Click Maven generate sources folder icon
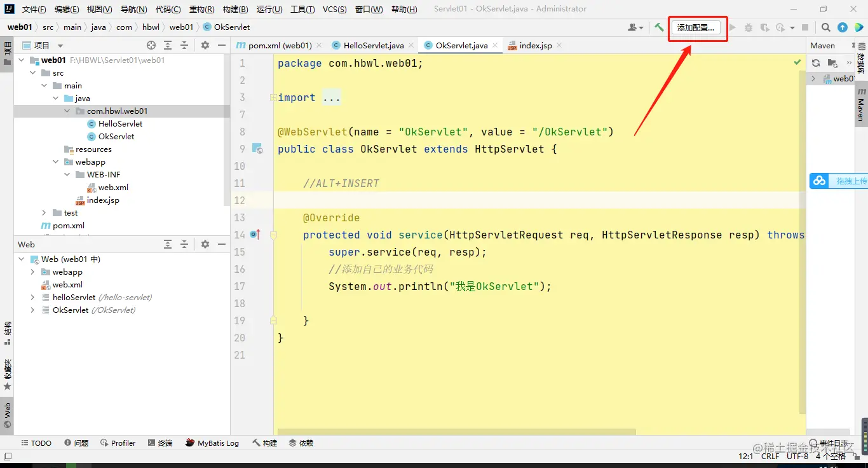 [832, 63]
